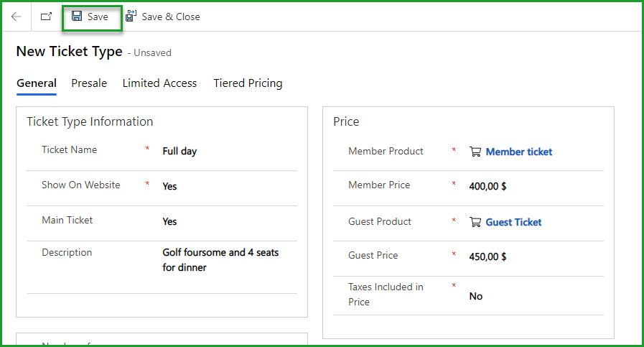Go to the General tab
This screenshot has width=644, height=347.
point(37,83)
